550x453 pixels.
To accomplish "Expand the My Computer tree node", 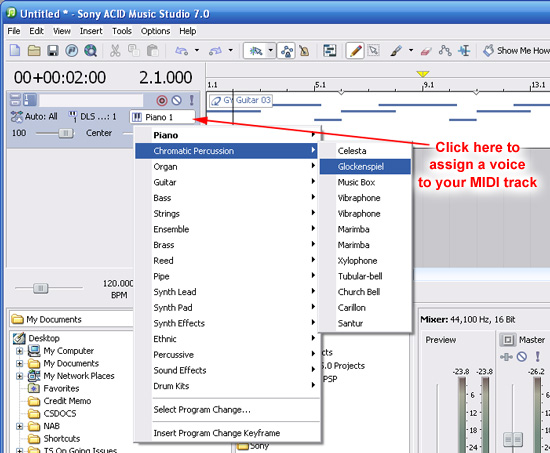I will point(20,351).
